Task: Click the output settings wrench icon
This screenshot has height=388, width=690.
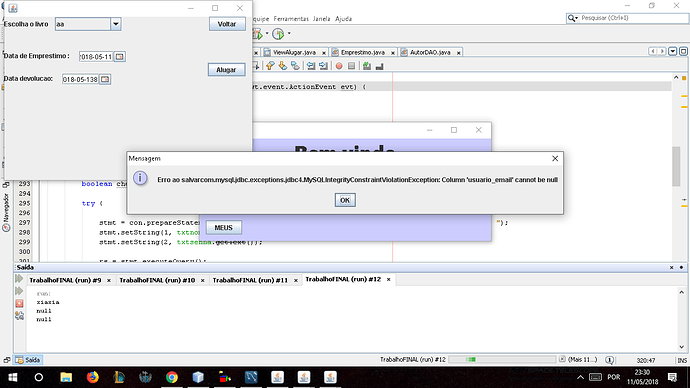Action: (19, 315)
